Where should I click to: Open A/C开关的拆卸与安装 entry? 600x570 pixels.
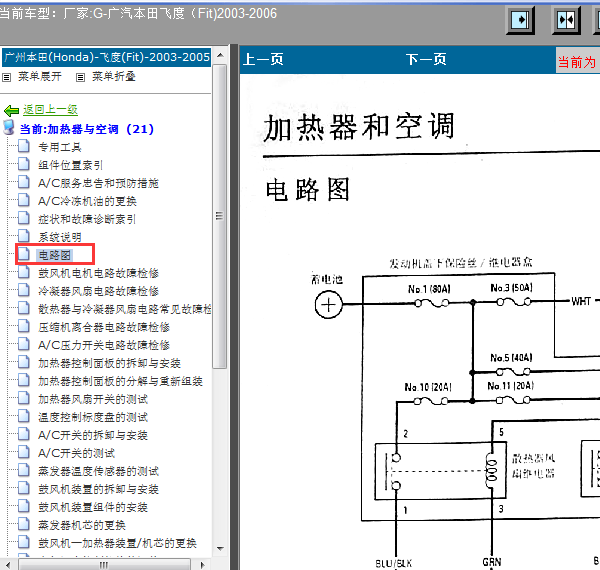click(x=93, y=435)
